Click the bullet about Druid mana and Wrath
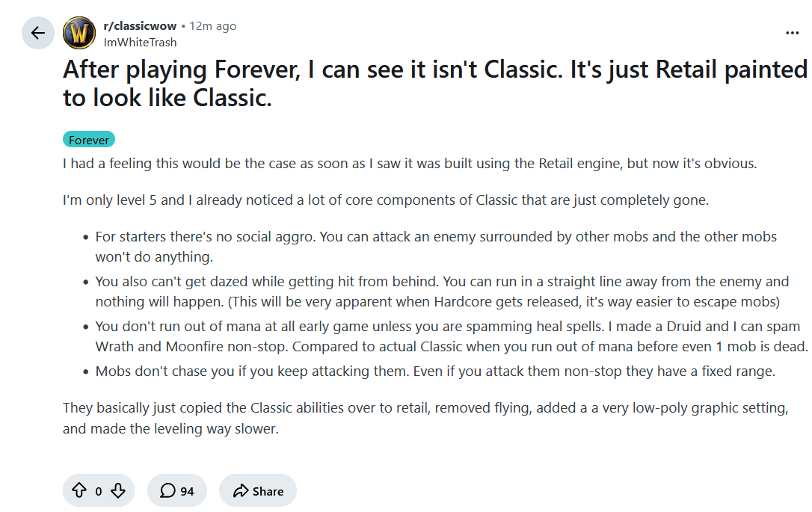Screen dimensions: 812x512 (452, 336)
